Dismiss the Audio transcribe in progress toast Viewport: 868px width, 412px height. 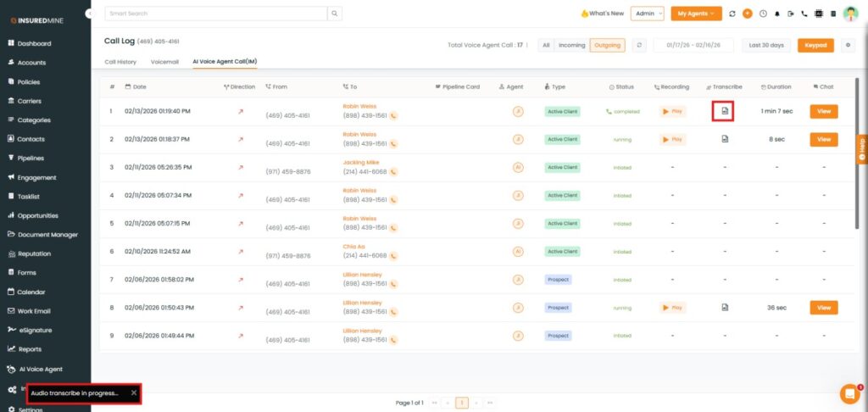click(133, 393)
